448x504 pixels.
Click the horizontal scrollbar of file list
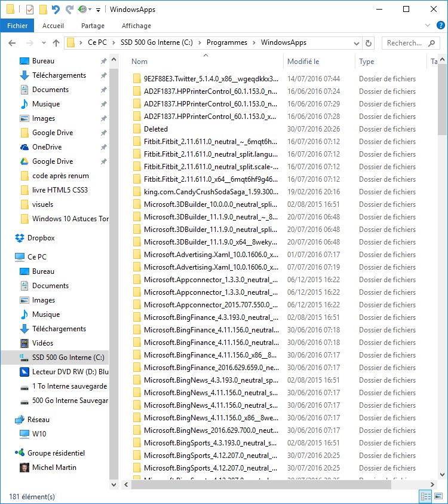[x=261, y=484]
